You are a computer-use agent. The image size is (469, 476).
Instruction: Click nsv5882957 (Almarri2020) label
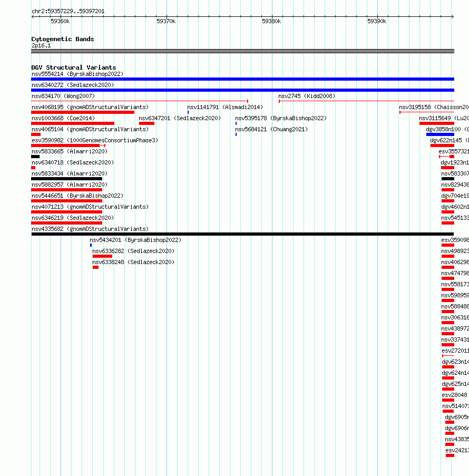pos(70,184)
